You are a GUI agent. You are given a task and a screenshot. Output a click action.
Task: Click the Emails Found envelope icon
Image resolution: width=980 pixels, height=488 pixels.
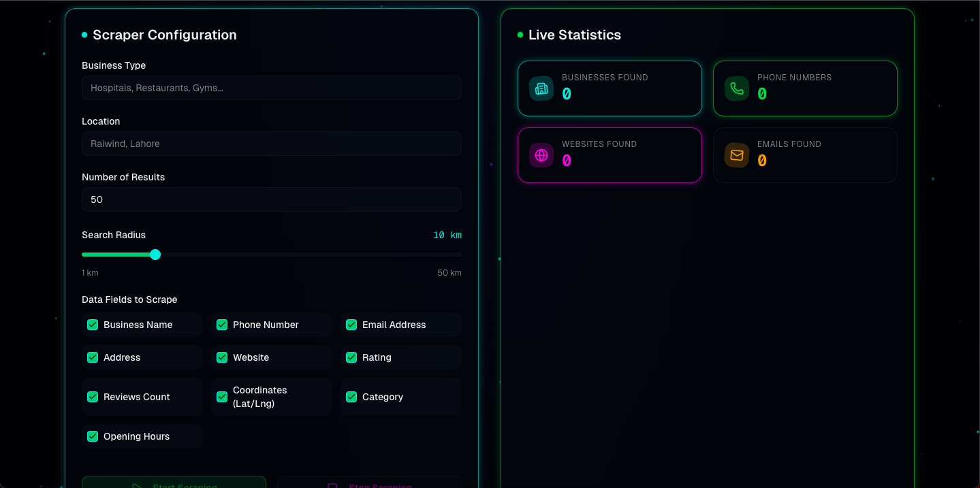pyautogui.click(x=737, y=155)
